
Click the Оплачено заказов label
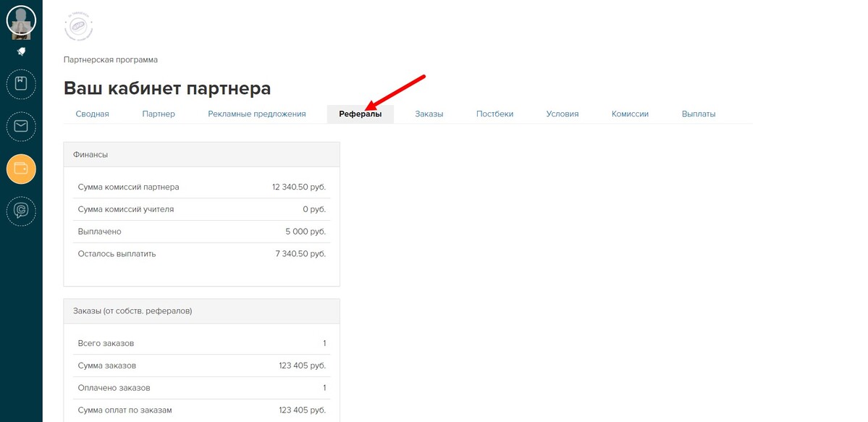tap(114, 388)
